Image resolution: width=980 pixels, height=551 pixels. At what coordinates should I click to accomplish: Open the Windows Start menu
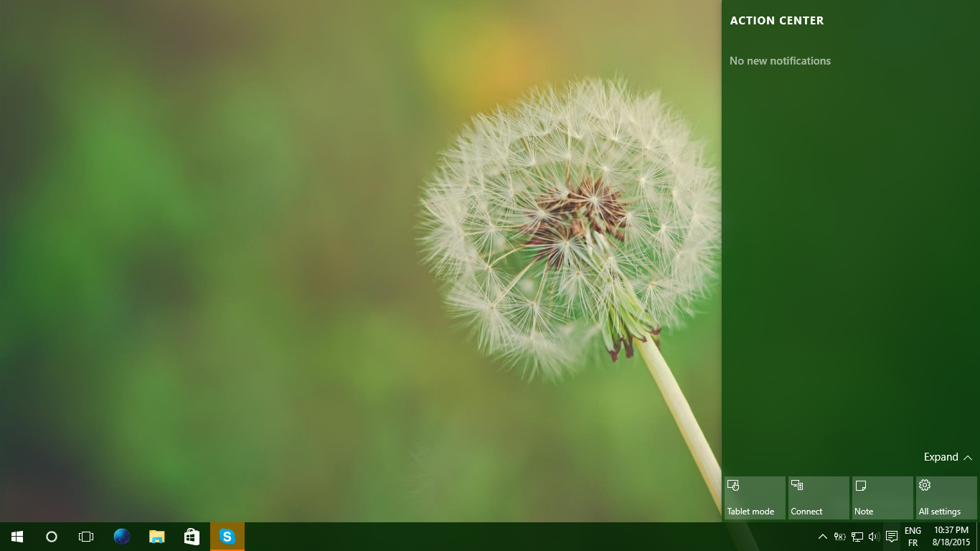click(x=17, y=537)
